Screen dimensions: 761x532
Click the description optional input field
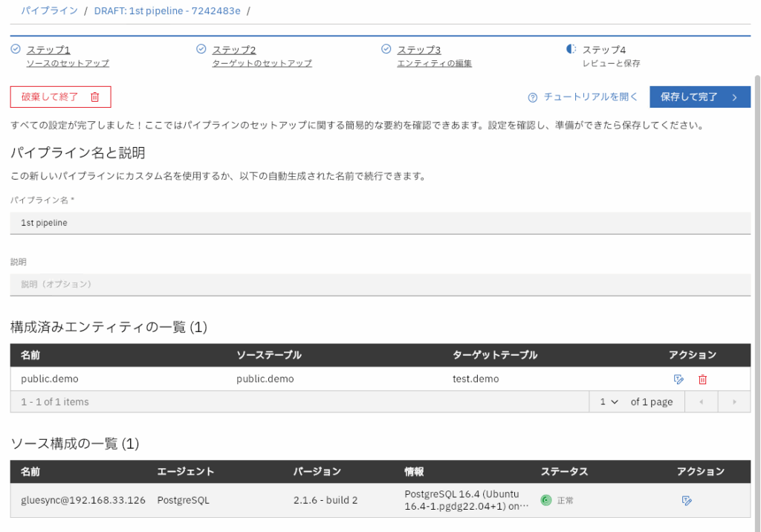(380, 284)
